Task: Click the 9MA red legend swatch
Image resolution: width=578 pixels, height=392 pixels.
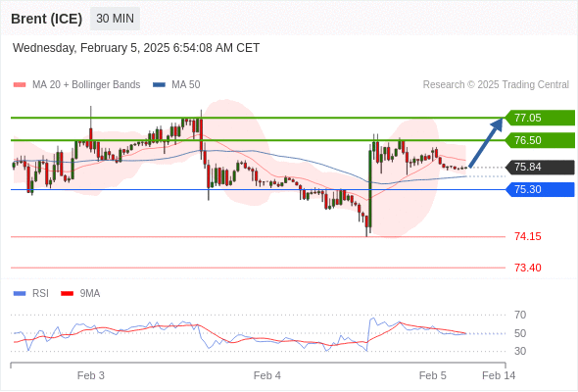Action: coord(67,294)
